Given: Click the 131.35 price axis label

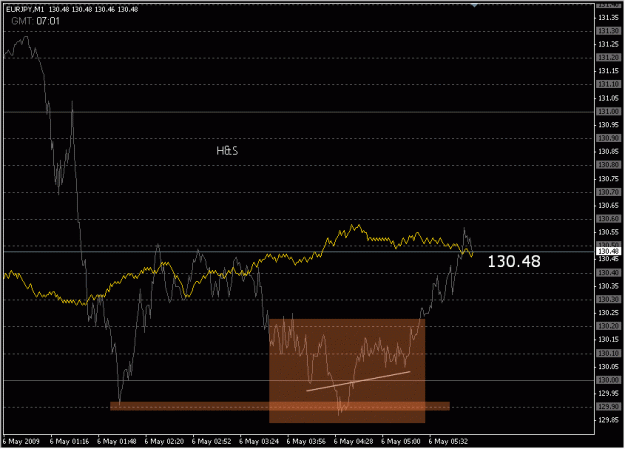Looking at the screenshot, I should pos(608,18).
